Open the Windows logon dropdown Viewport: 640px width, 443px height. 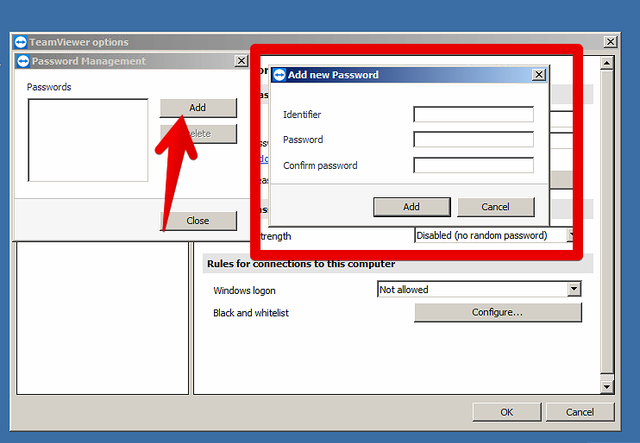(x=574, y=289)
